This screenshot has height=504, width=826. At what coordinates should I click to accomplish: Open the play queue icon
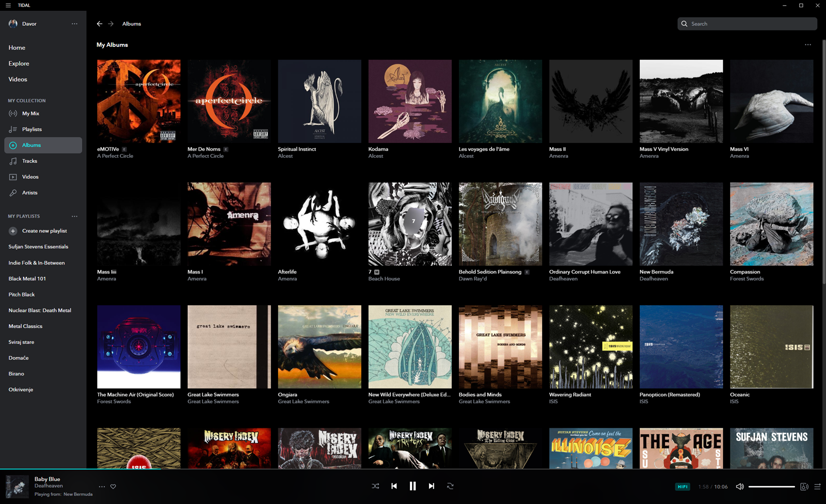pyautogui.click(x=817, y=486)
